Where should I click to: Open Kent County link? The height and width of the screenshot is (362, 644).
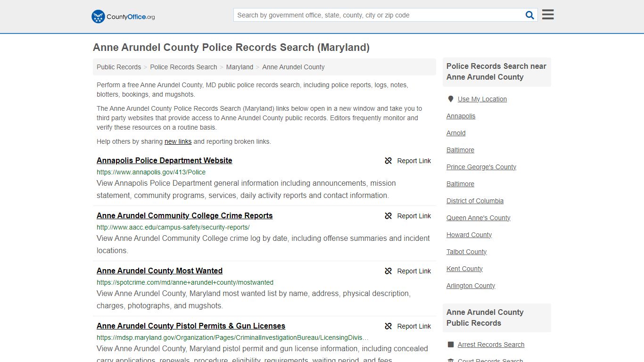[464, 269]
